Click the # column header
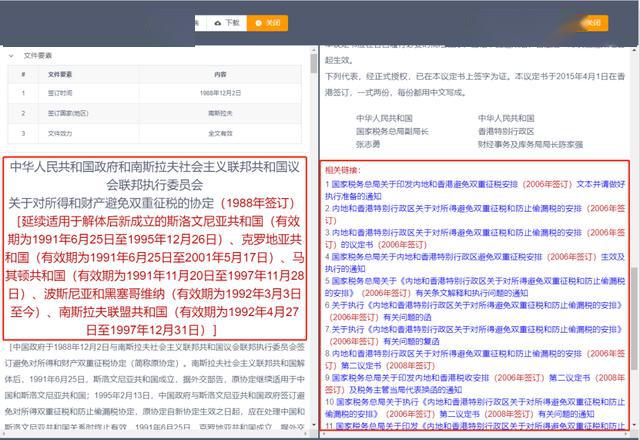640x440 pixels. click(x=23, y=74)
